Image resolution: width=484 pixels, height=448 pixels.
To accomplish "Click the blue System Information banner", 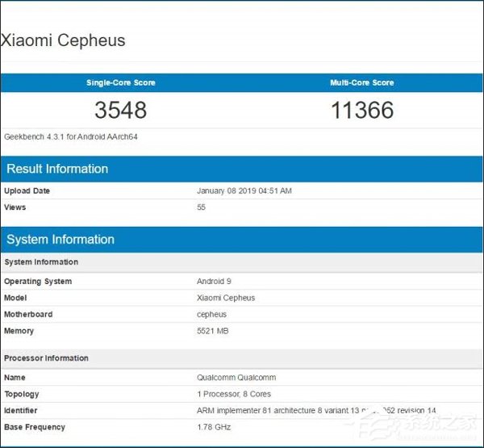I will coord(242,240).
